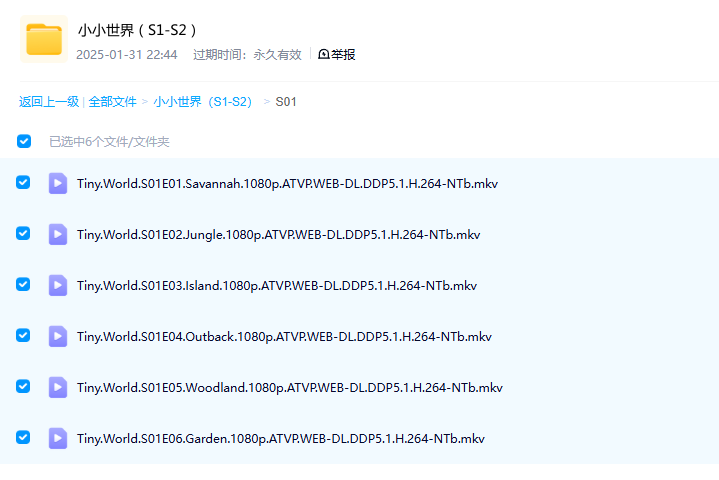Viewport: 719px width, 480px height.
Task: Click the video icon for S01E06 Garden
Action: 58,438
